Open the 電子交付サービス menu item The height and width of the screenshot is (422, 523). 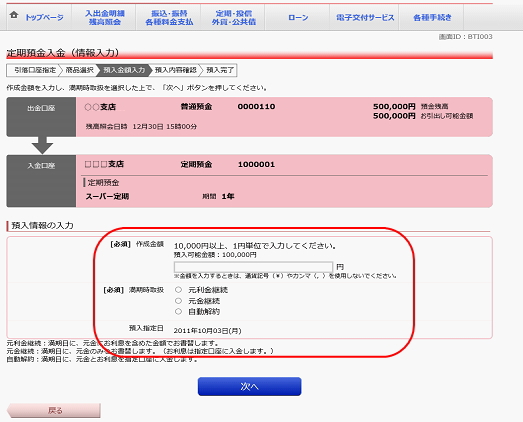365,17
